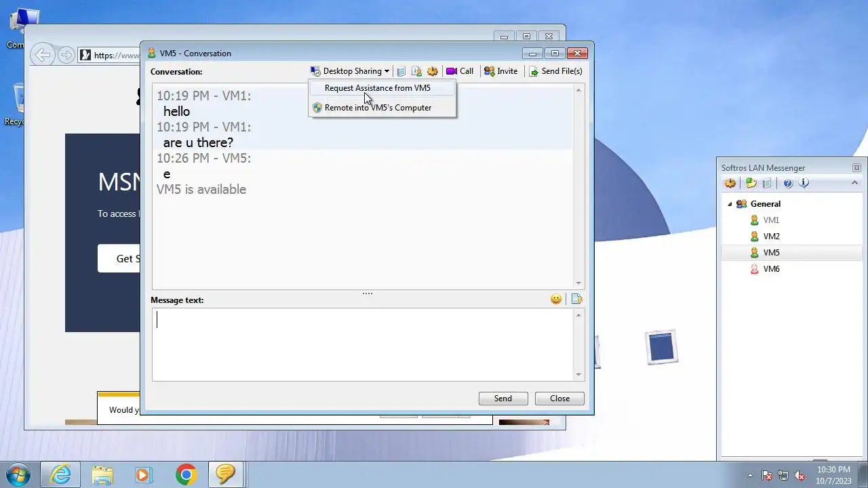Viewport: 868px width, 488px height.
Task: Show user info icon in conversation toolbar
Action: pyautogui.click(x=417, y=71)
